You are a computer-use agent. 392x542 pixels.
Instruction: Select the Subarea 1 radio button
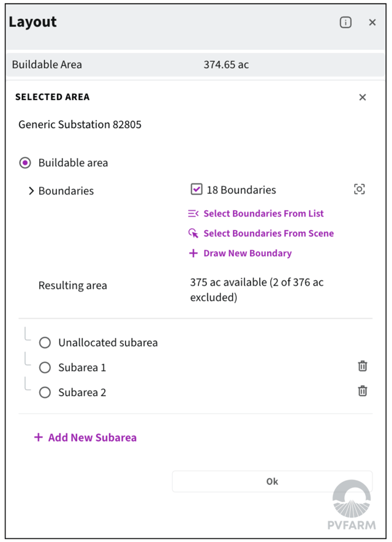45,368
